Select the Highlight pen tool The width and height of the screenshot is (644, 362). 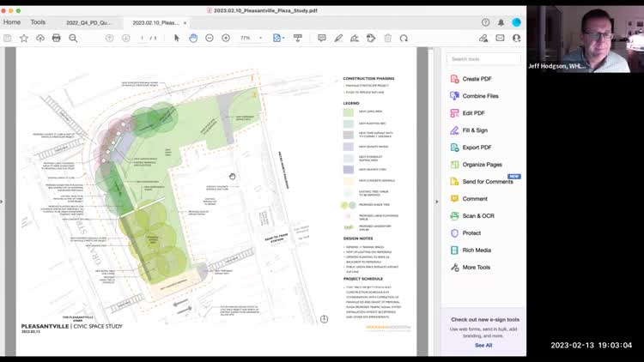pos(338,38)
